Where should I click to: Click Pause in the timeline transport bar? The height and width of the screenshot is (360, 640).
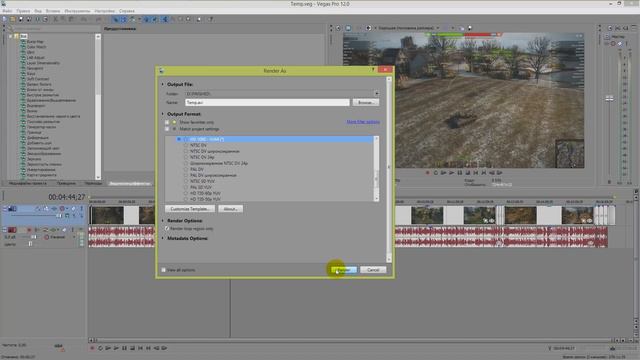(124, 348)
